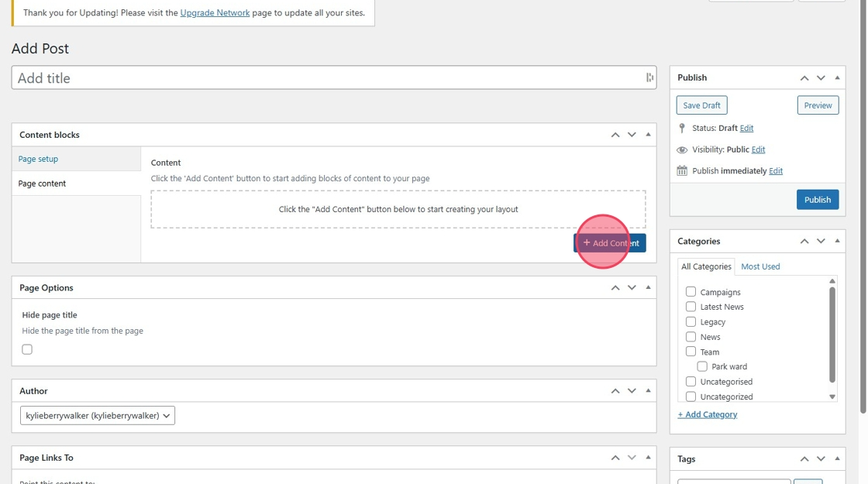Viewport: 868px width, 484px height.
Task: Move Author panel up
Action: (x=615, y=391)
